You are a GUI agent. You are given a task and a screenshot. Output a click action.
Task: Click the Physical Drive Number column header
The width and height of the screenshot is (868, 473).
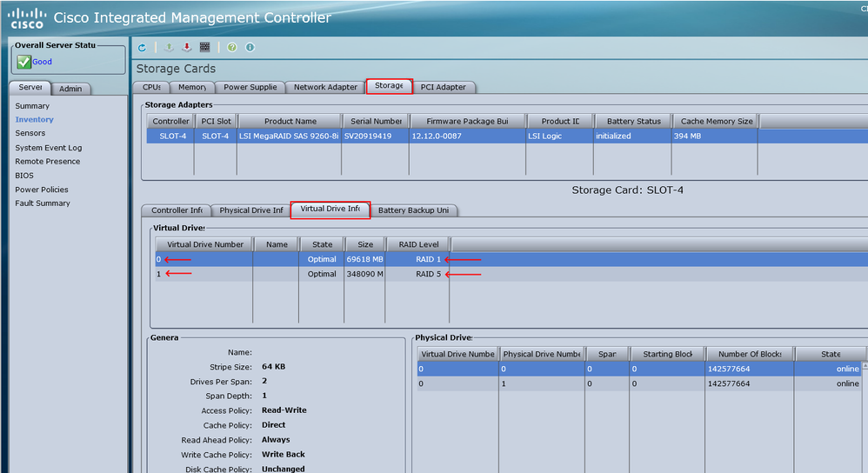(x=541, y=354)
